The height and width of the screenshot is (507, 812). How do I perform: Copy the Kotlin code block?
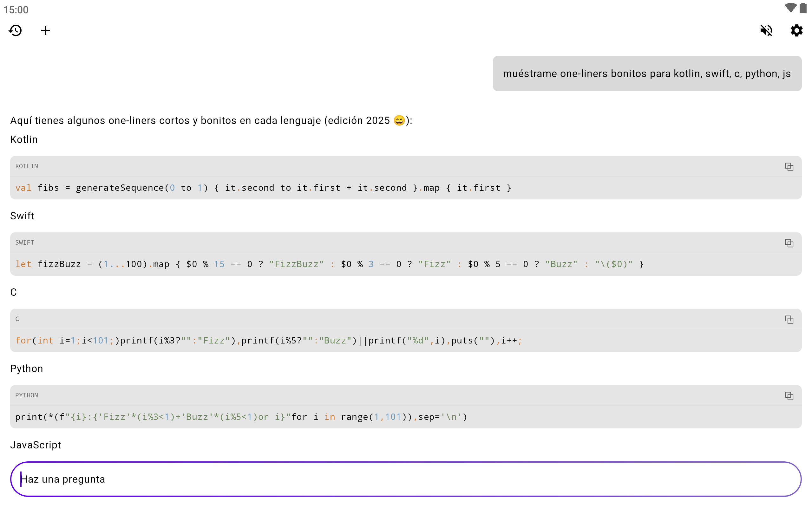789,167
